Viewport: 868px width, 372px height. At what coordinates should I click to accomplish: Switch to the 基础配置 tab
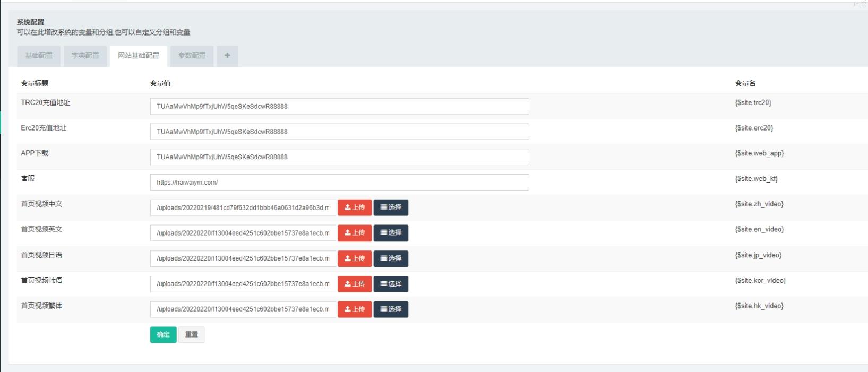[39, 56]
